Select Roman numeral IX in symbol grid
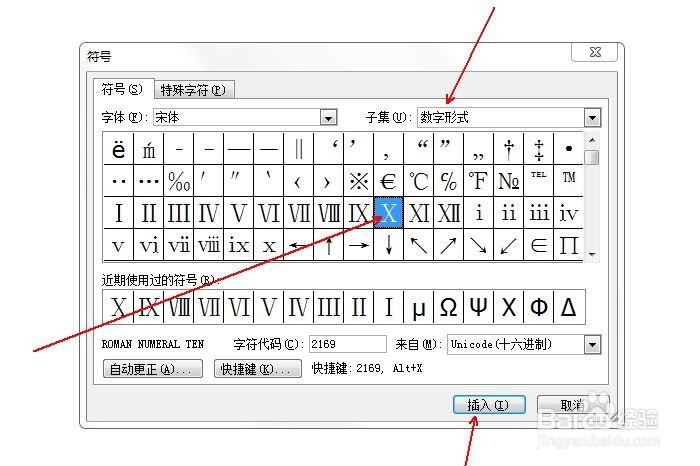Image resolution: width=700 pixels, height=466 pixels. pos(358,213)
